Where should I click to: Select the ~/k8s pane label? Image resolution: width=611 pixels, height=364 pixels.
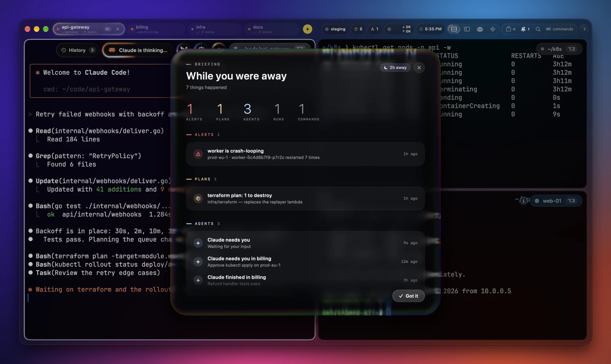tap(559, 49)
